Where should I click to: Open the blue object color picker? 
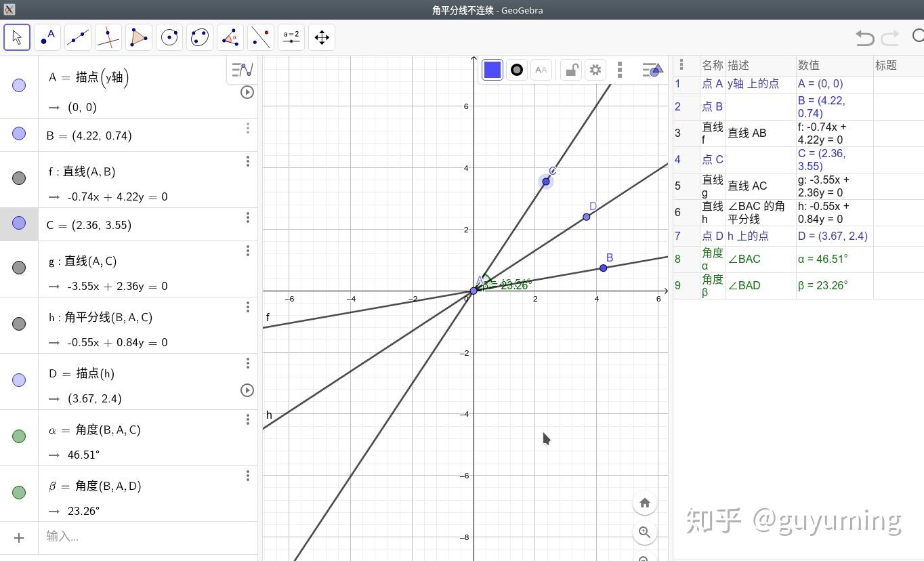pyautogui.click(x=492, y=70)
